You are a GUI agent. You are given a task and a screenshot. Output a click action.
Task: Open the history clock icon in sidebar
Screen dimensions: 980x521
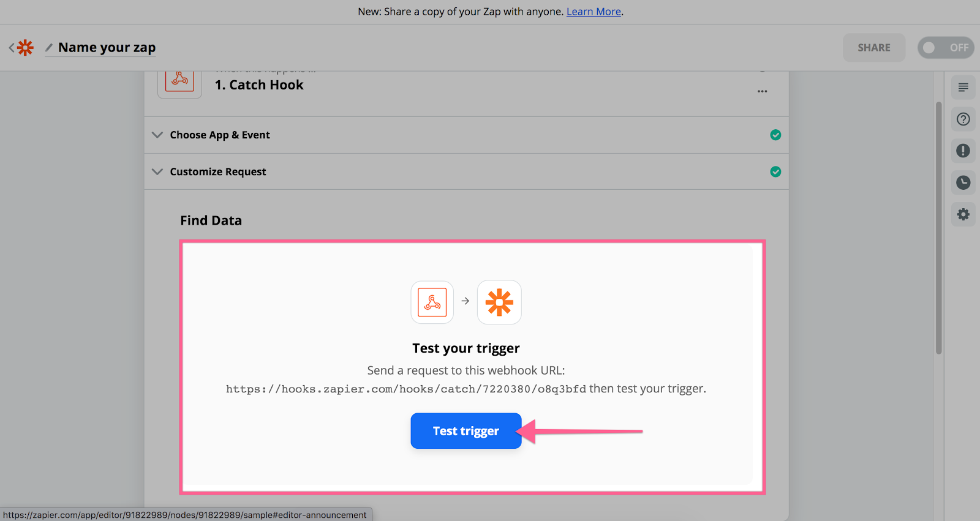[x=963, y=182]
